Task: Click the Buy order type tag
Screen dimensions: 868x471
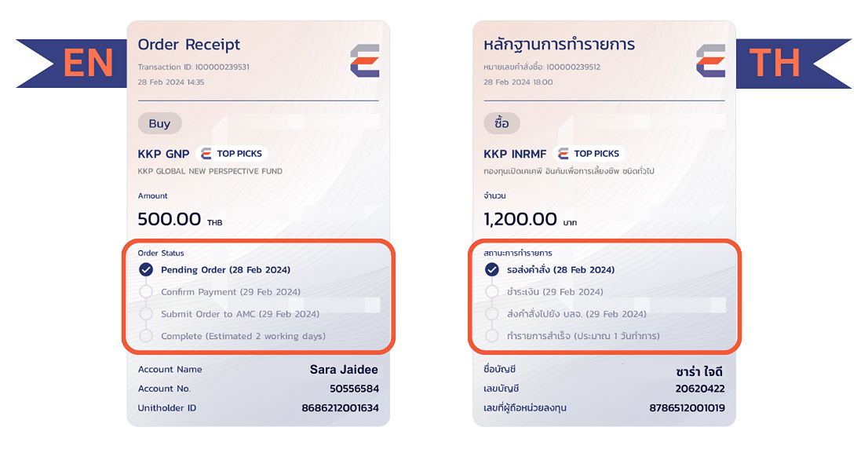Action: point(159,123)
